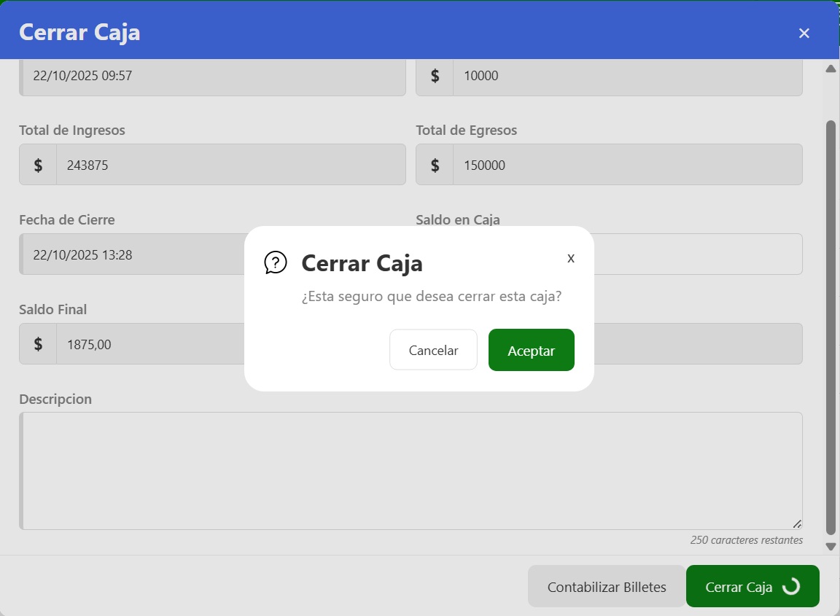840x616 pixels.
Task: Click the dollar icon beside Total de Ingresos
Action: (x=38, y=165)
